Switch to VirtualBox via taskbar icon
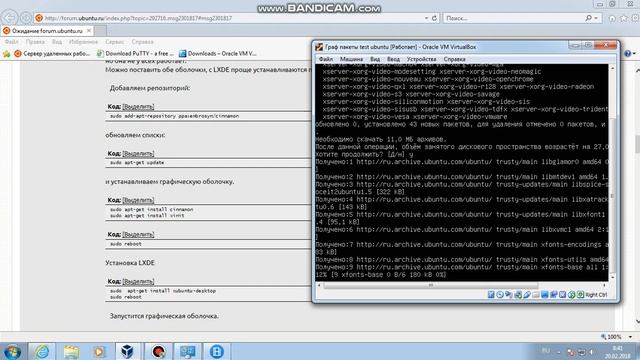Viewport: 640px width, 360px height. 128,351
